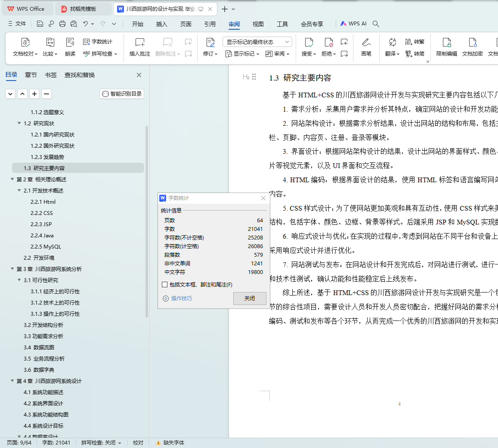Expand all with down chevron in outline panel
Viewport: 498px width, 448px height.
[x=10, y=94]
